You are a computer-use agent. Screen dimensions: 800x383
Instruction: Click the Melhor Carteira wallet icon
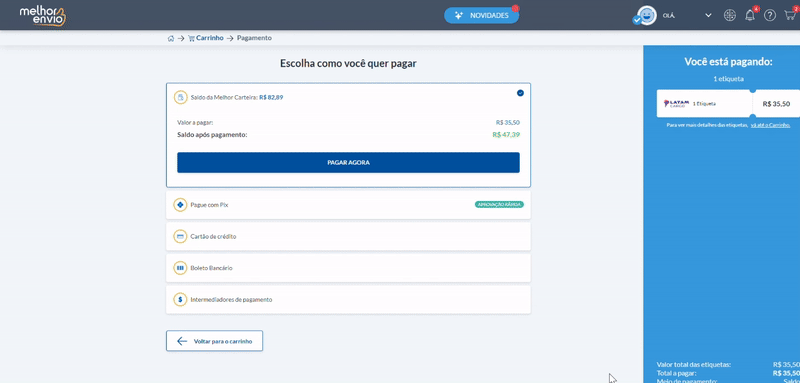[180, 97]
